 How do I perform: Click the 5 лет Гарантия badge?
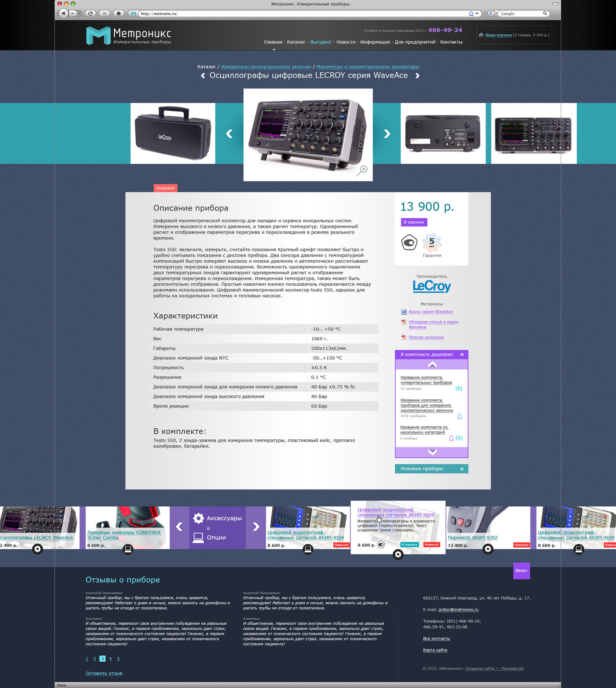[x=432, y=245]
